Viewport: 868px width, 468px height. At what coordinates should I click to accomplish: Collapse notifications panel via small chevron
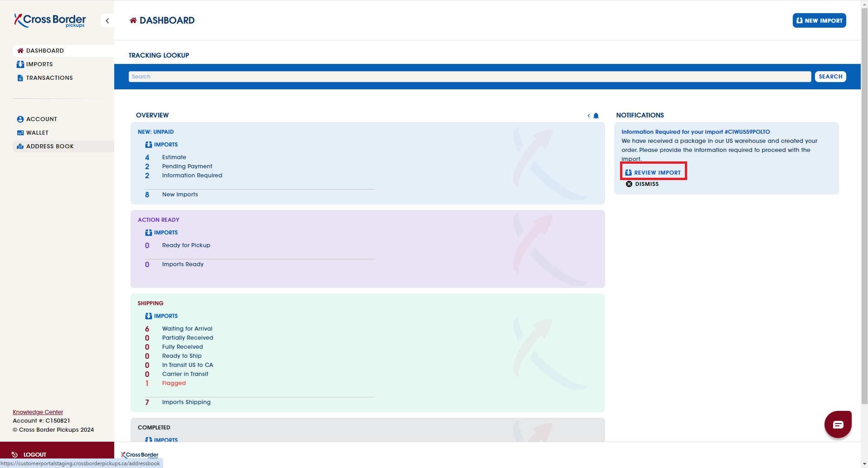589,116
